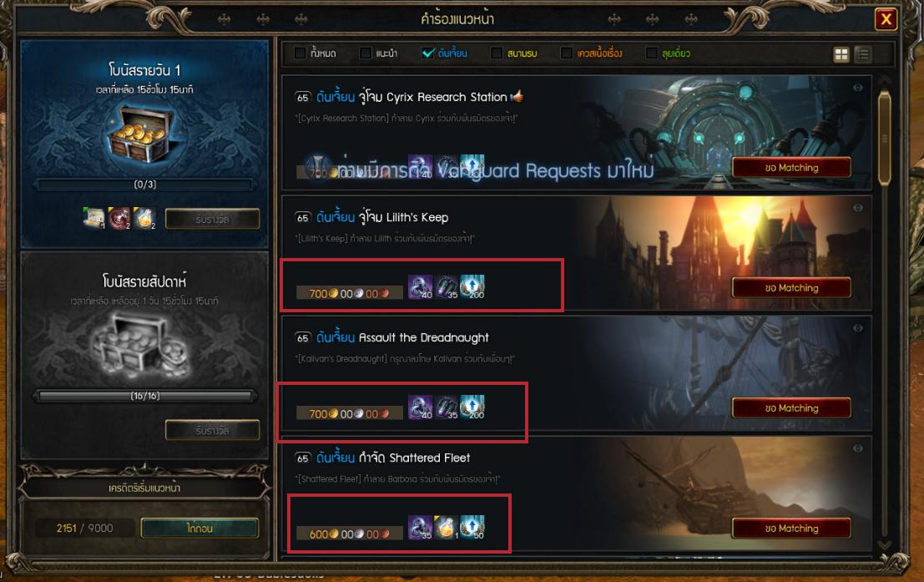Viewport: 924px width, 582px height.
Task: Select red orb reward icon in daily bonus
Action: pyautogui.click(x=119, y=218)
